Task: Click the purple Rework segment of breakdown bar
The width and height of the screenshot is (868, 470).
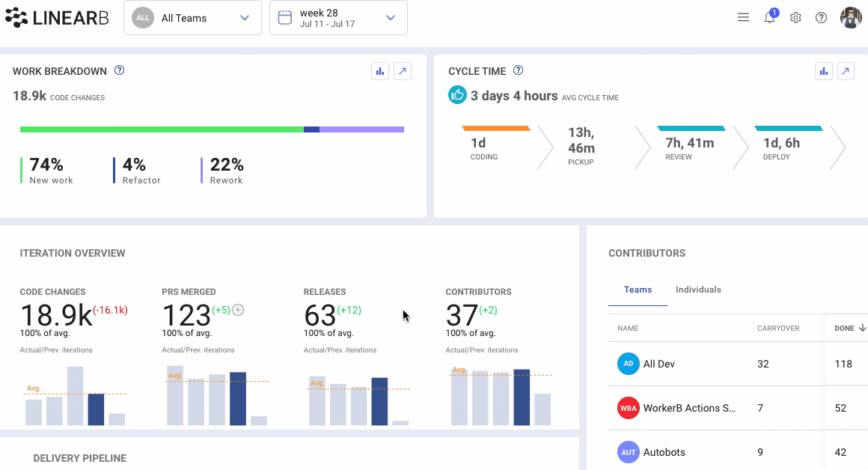Action: [x=361, y=129]
